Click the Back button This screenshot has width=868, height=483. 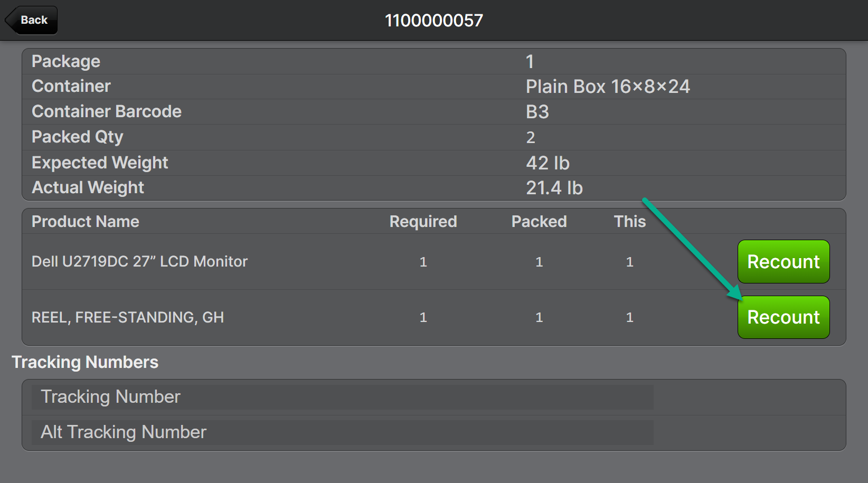click(32, 20)
